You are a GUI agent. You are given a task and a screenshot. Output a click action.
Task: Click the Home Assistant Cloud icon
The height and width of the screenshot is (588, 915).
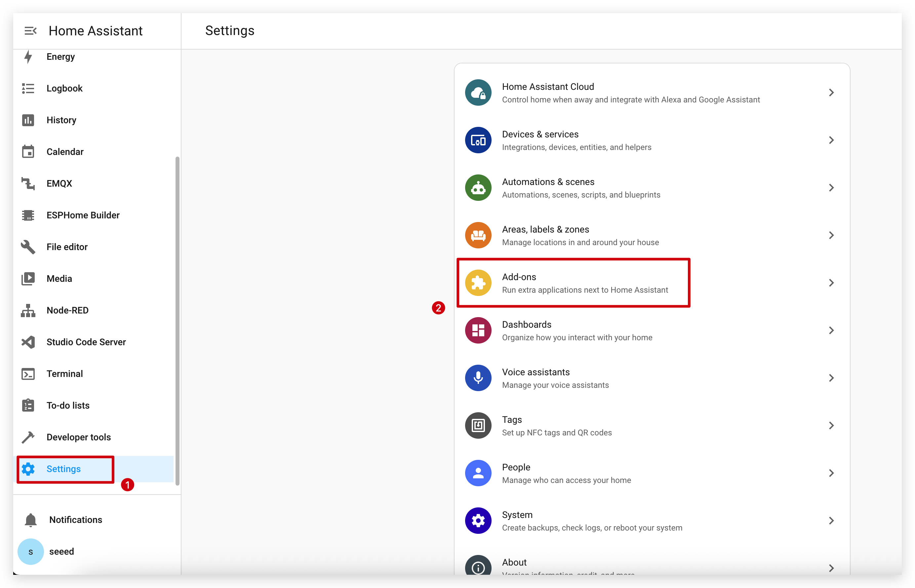tap(478, 92)
